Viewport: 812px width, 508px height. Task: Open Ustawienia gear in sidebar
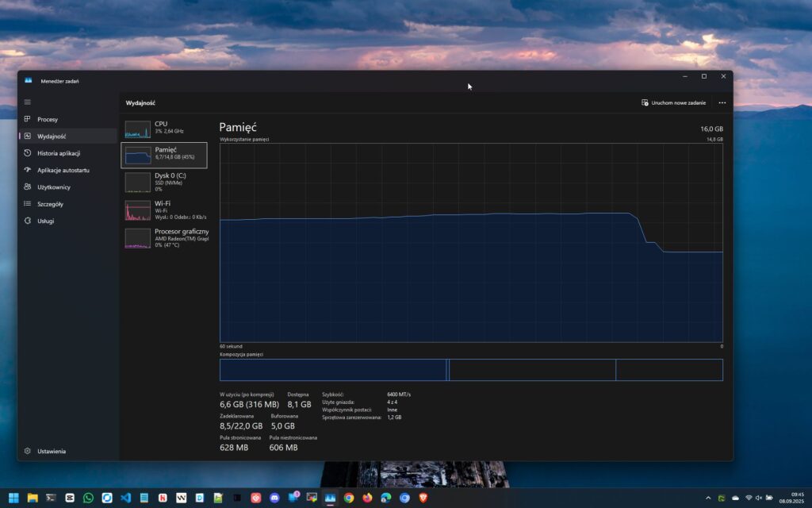[28, 451]
